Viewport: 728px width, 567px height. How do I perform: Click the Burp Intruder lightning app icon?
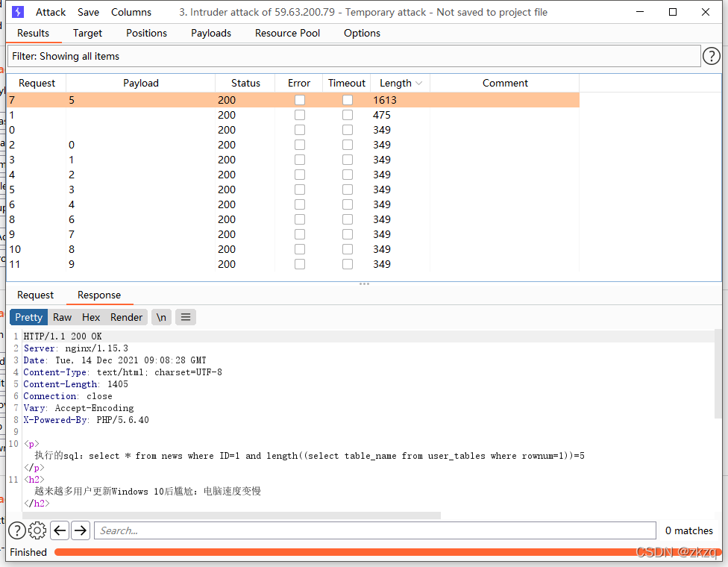tap(18, 12)
